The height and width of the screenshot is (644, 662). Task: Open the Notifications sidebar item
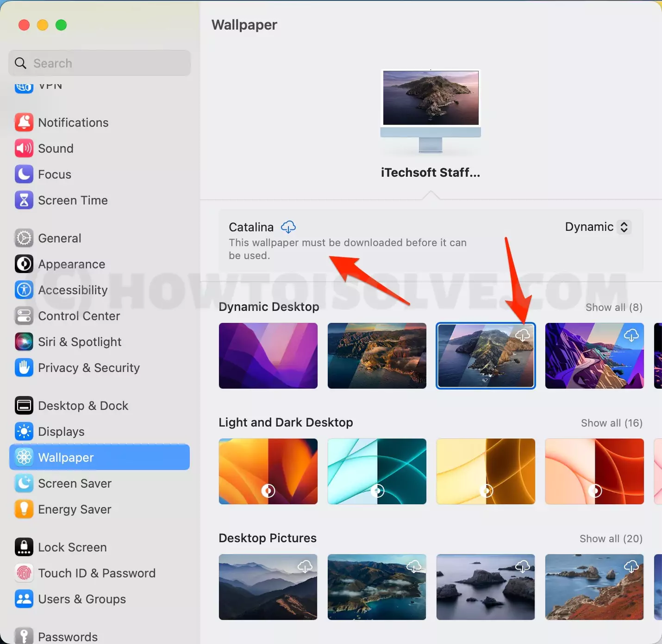pyautogui.click(x=100, y=123)
